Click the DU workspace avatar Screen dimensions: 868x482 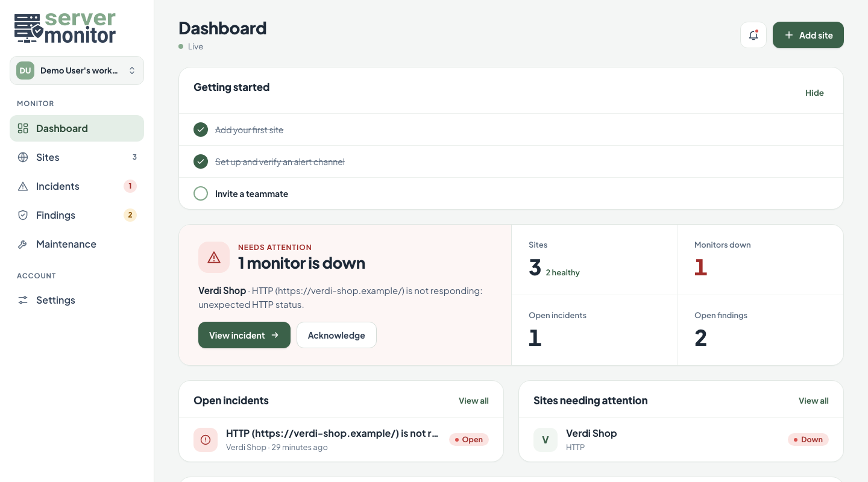[25, 70]
